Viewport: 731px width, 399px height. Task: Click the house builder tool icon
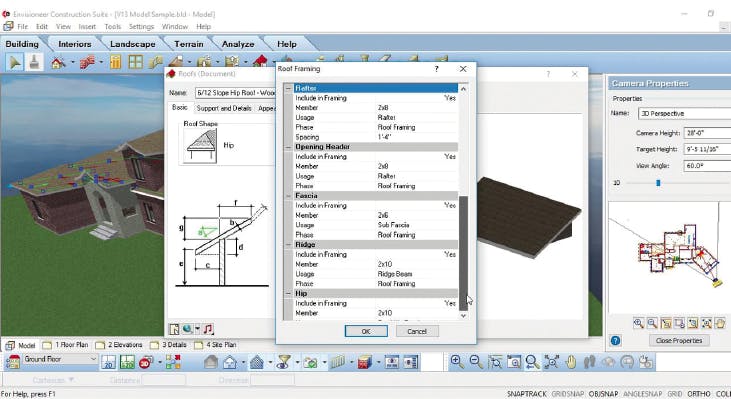[x=58, y=62]
